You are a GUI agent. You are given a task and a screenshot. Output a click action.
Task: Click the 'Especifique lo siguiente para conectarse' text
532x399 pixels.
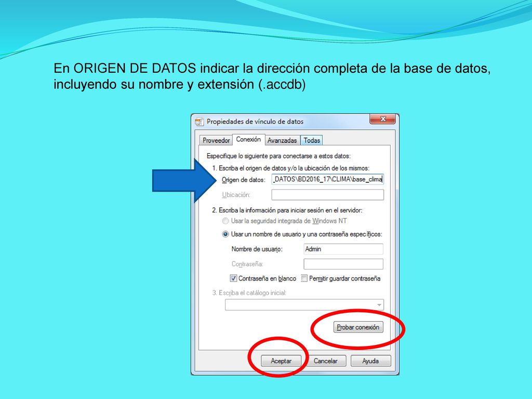tap(278, 156)
